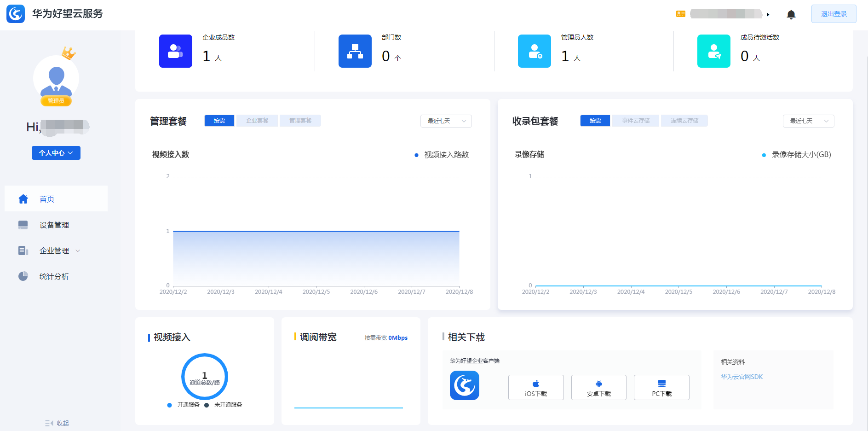Click the 成员待激活数 teal icon
This screenshot has width=868, height=431.
click(714, 51)
